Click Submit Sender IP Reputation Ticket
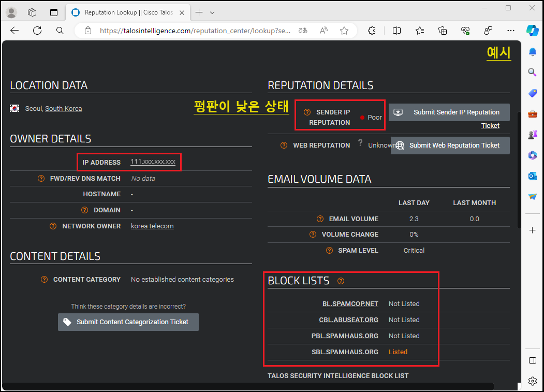Image resolution: width=544 pixels, height=392 pixels. click(449, 112)
